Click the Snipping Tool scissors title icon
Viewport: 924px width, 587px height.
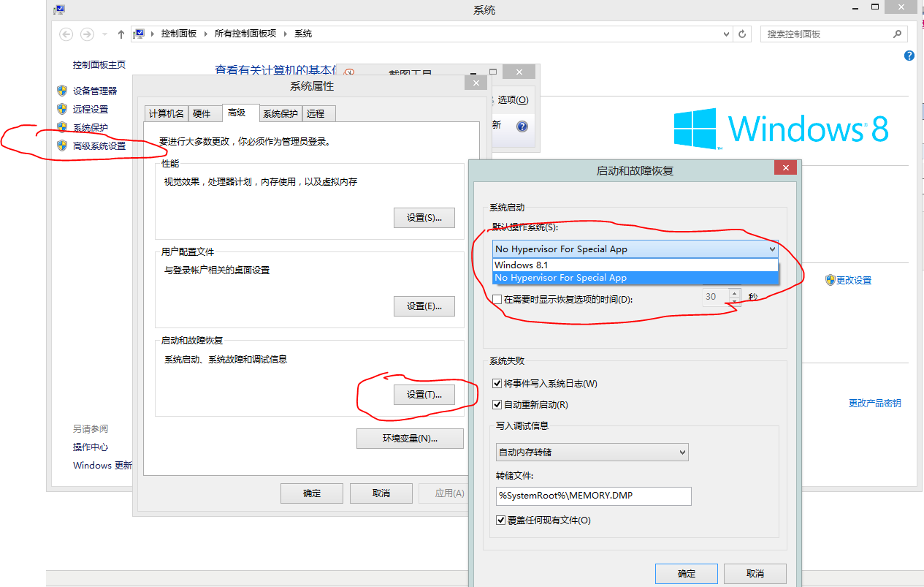click(349, 73)
